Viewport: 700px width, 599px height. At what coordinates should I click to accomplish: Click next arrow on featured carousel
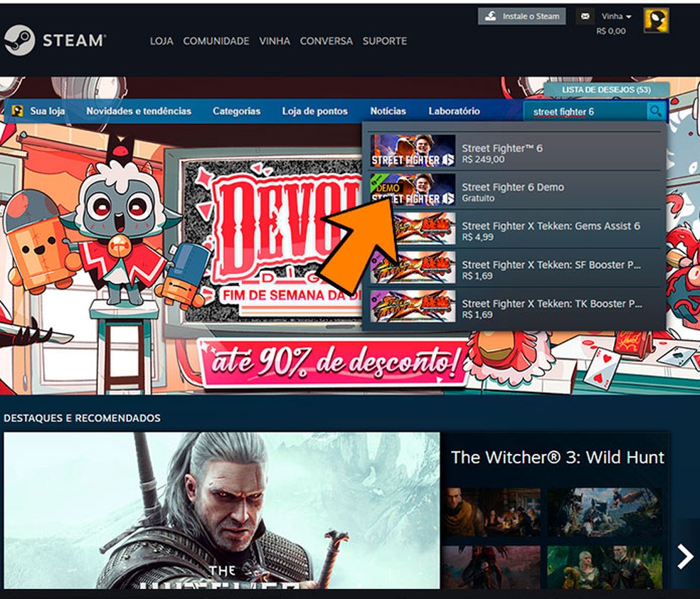[x=684, y=556]
